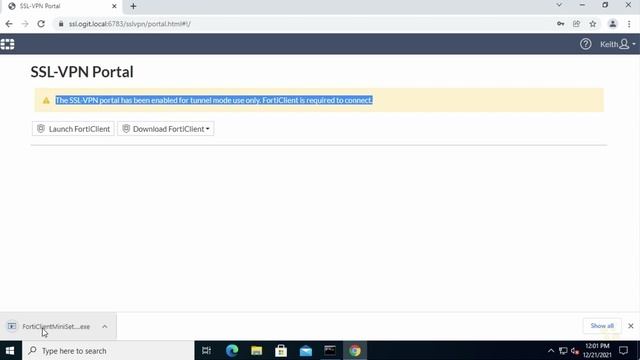Open the command prompt taskbar icon

click(x=330, y=351)
